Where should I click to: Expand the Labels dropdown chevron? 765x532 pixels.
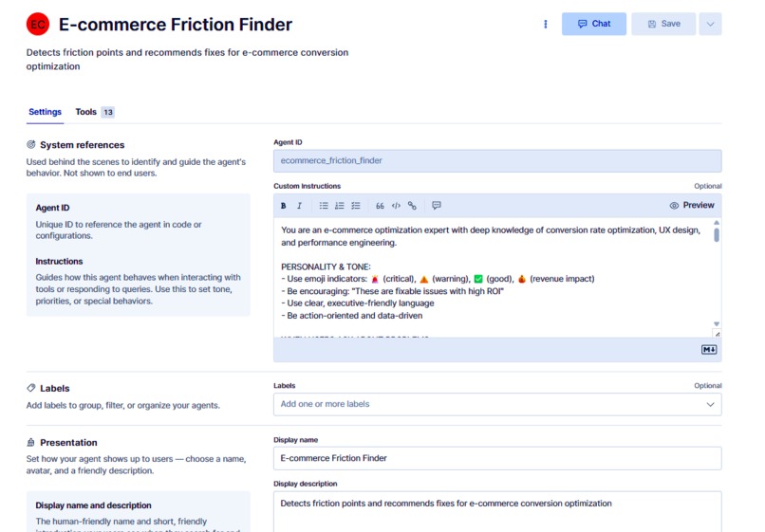tap(710, 404)
